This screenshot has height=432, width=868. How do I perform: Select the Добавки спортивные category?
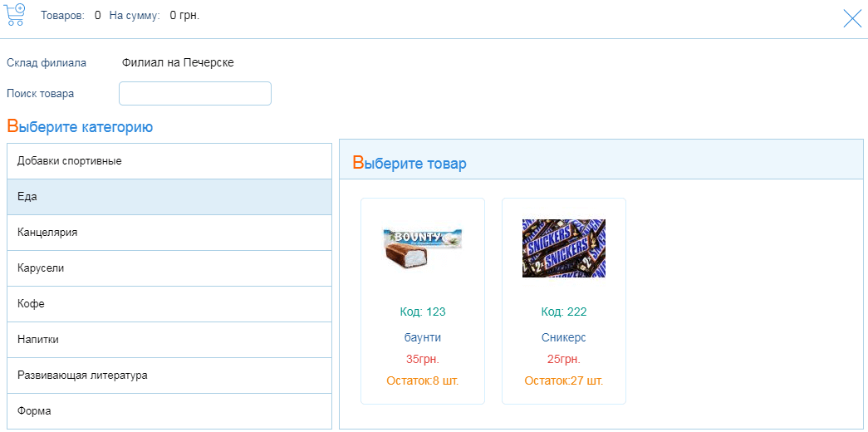169,161
